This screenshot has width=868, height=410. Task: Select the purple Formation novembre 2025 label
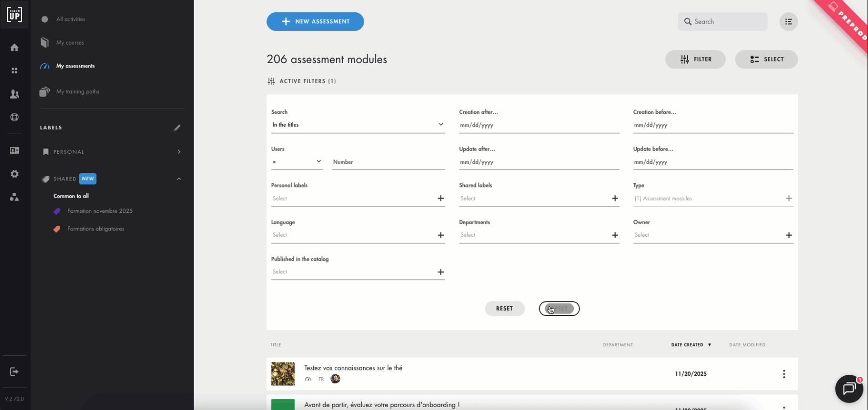100,211
